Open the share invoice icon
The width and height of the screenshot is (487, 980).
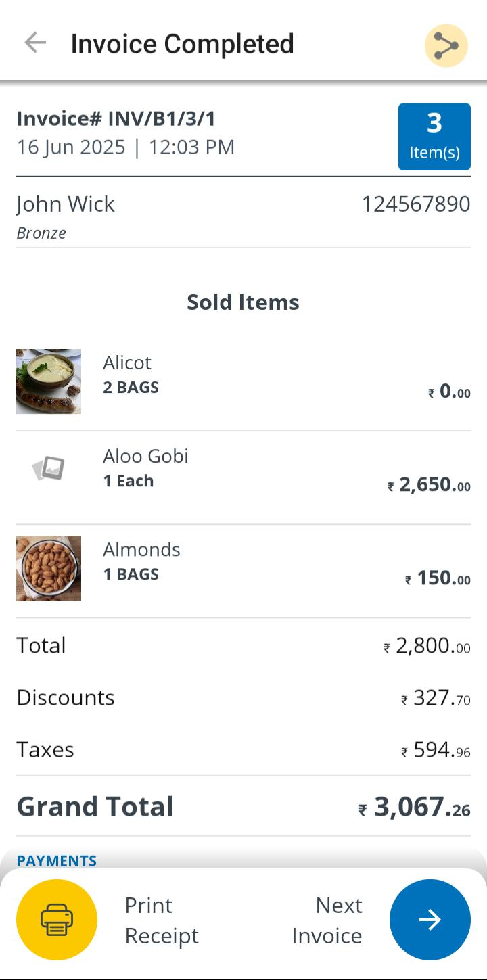coord(446,45)
